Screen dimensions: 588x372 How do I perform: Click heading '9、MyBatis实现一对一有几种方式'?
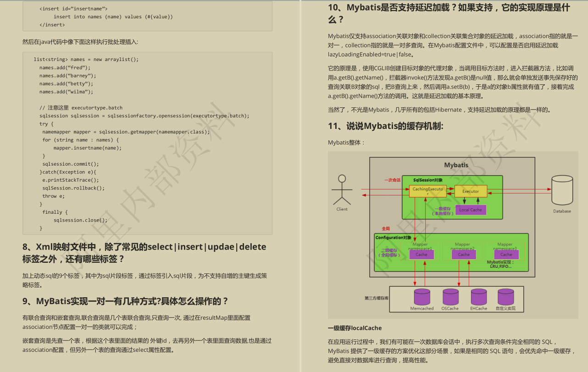coord(125,301)
